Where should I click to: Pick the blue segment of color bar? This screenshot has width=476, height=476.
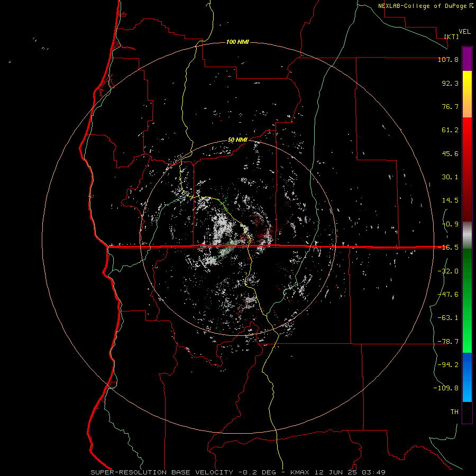click(x=467, y=377)
